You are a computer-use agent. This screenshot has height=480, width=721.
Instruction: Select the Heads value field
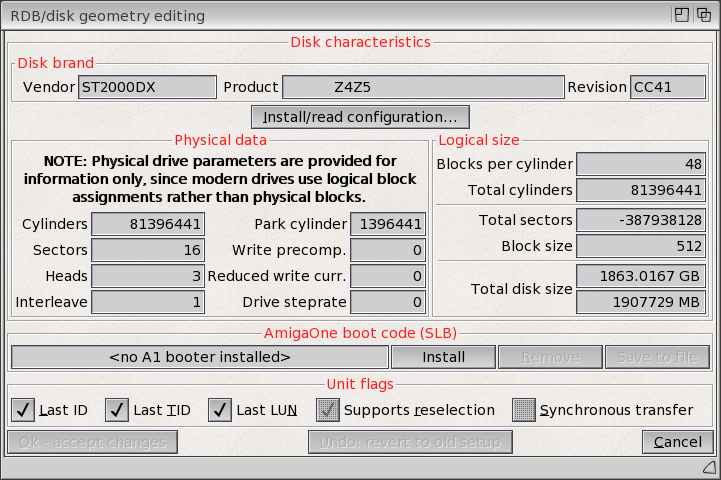[149, 276]
